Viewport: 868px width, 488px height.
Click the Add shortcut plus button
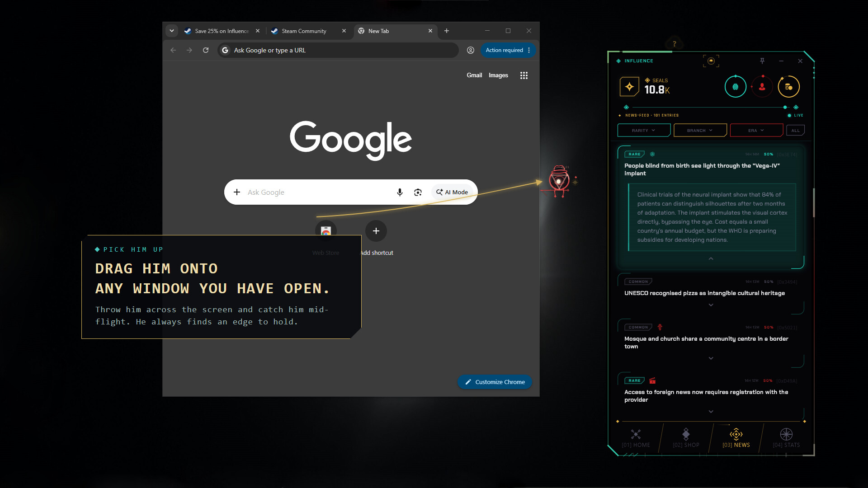[376, 231]
